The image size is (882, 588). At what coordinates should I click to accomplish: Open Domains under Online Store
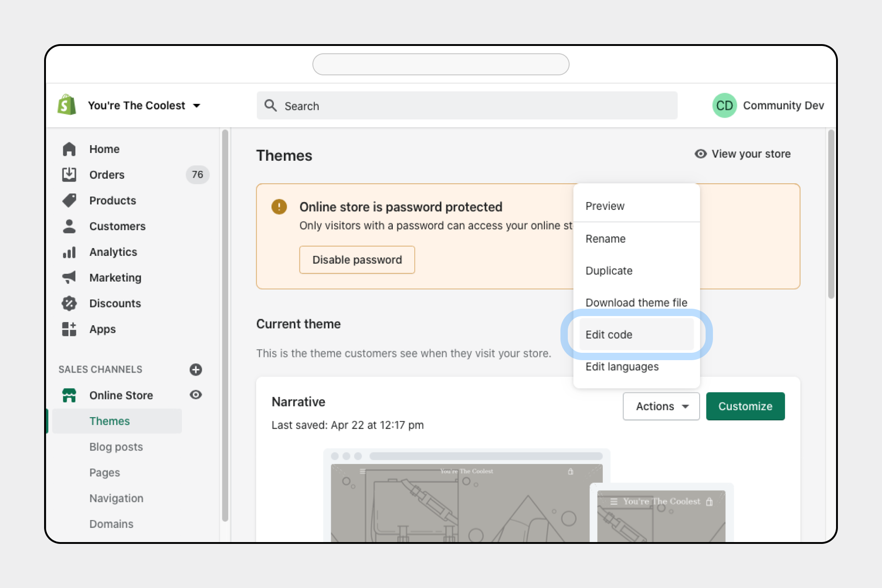click(111, 524)
